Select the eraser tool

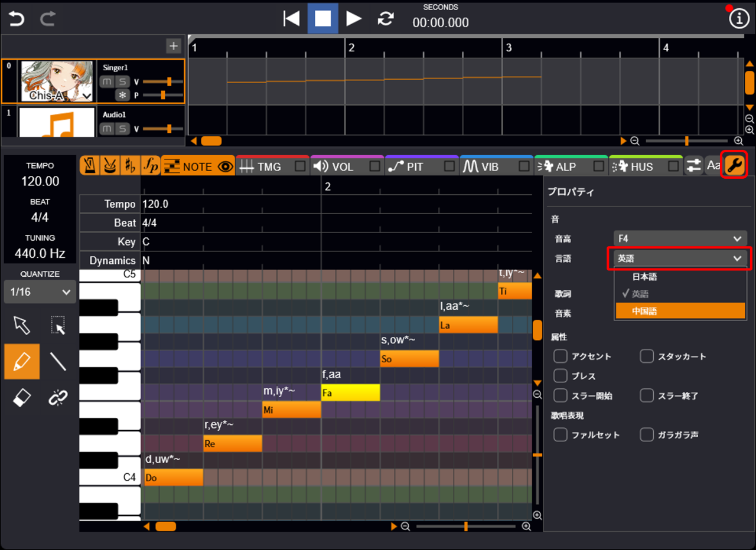[22, 398]
